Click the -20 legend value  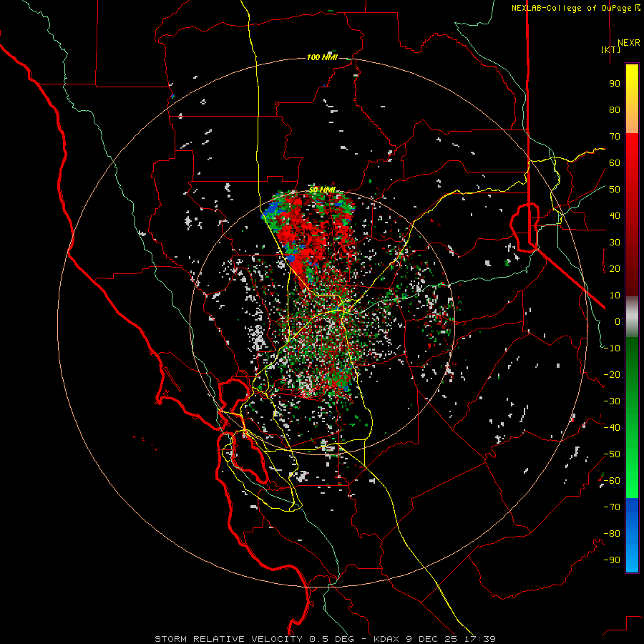click(x=612, y=374)
